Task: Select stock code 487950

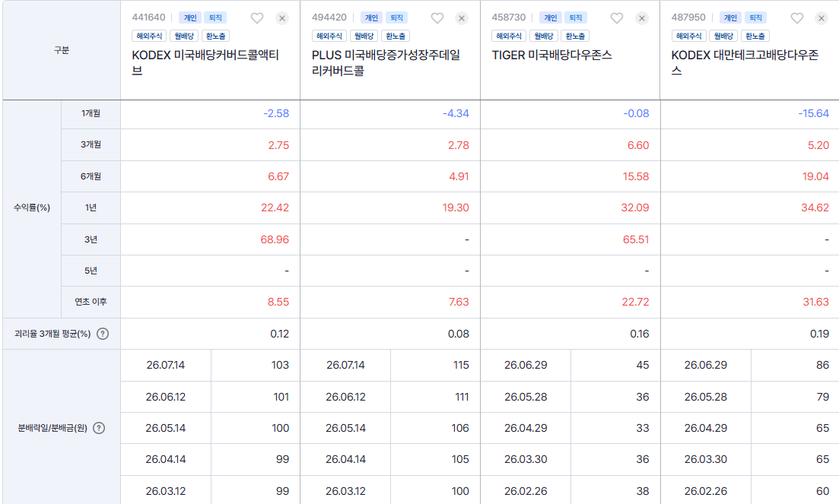Action: [688, 17]
